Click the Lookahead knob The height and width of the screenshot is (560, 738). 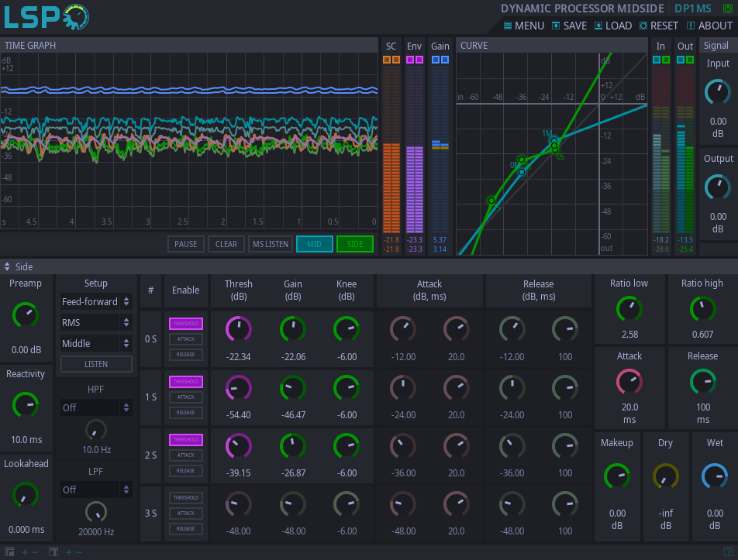[26, 495]
